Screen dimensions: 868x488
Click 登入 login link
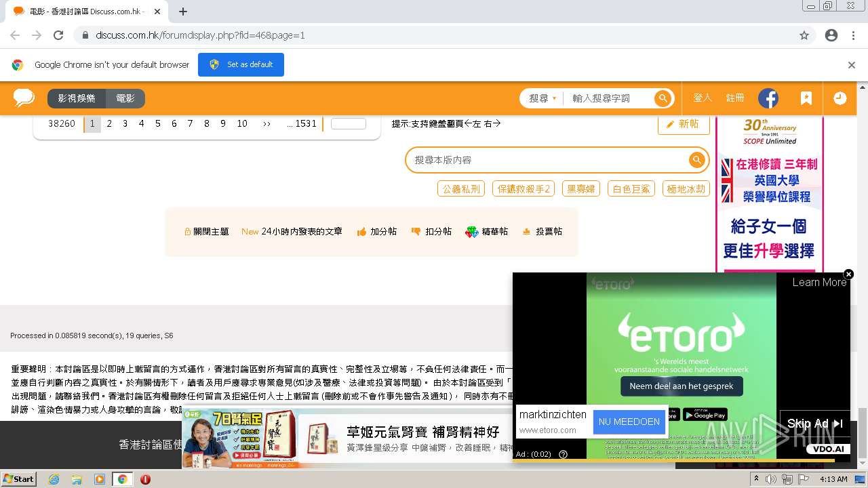(703, 98)
